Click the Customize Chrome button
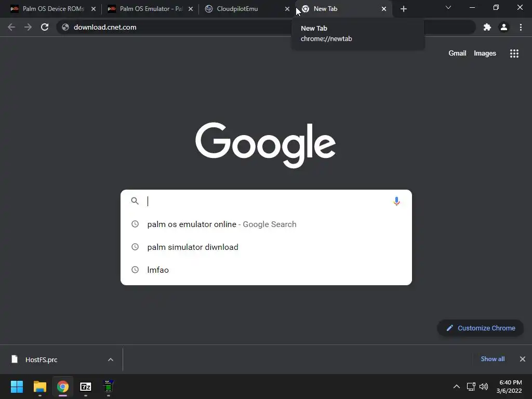532x399 pixels. click(x=481, y=328)
